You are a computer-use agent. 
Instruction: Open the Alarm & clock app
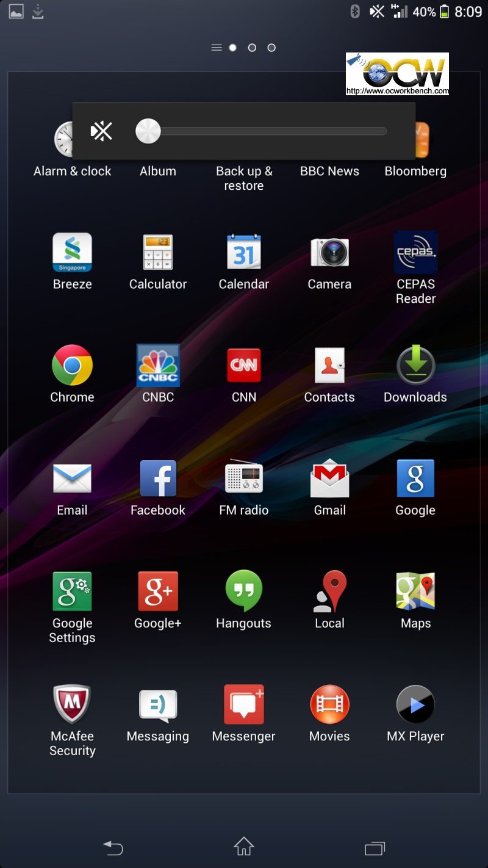tap(72, 171)
